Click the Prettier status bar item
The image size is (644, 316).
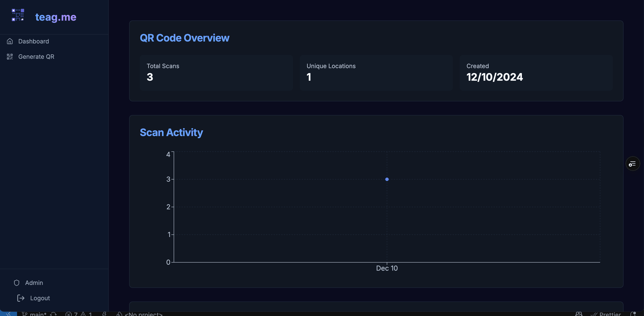point(606,314)
